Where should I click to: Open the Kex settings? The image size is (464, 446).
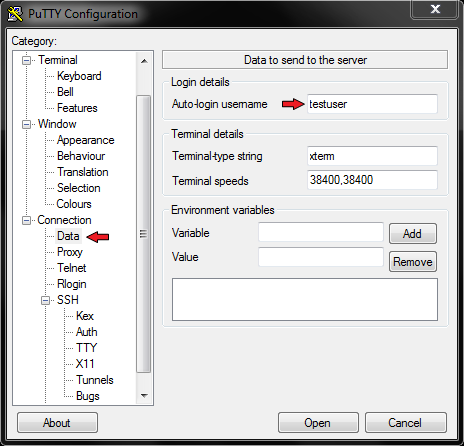(x=85, y=316)
